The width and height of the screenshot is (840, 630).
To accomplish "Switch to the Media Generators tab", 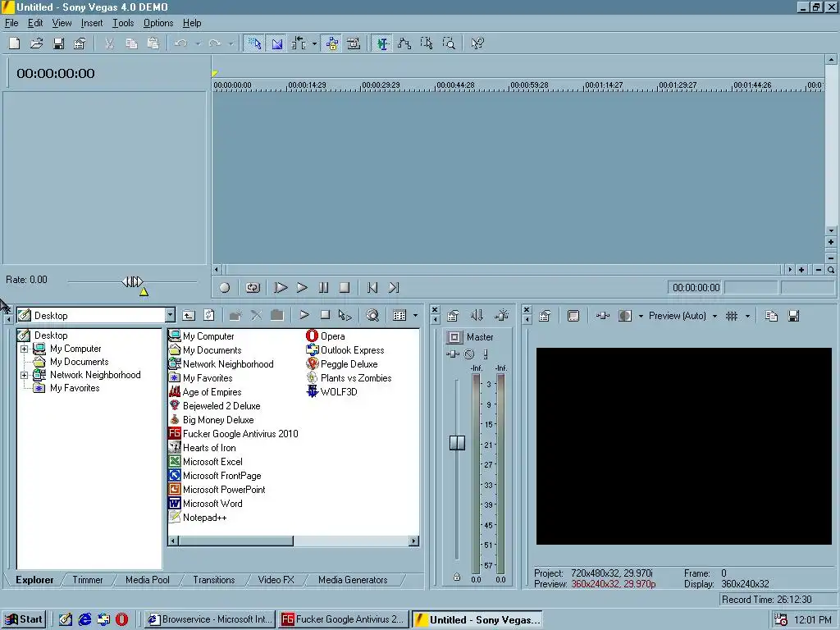I will [353, 580].
